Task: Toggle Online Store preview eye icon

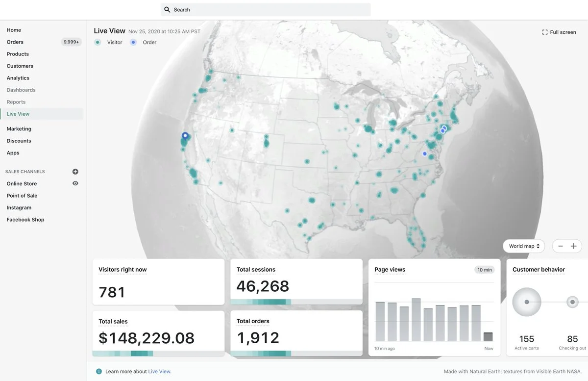Action: 75,183
